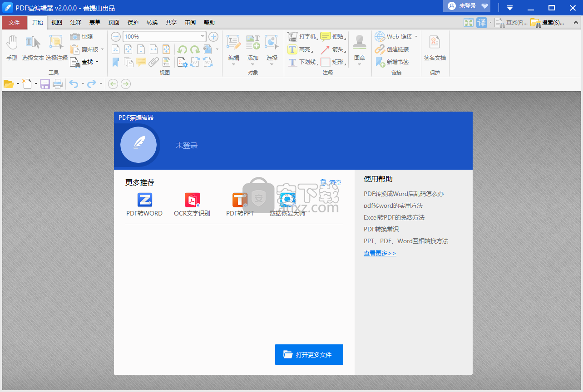Select the Sticky Note (便贴) tool

click(x=333, y=37)
